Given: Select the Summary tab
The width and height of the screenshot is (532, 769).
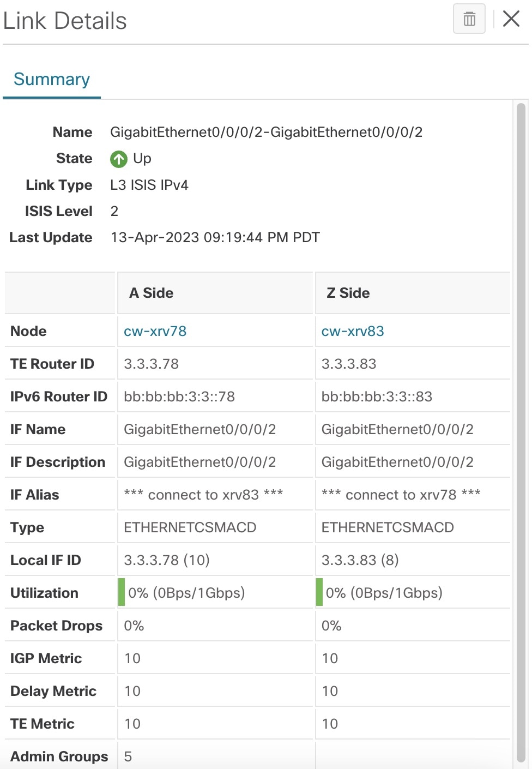Looking at the screenshot, I should (x=51, y=79).
